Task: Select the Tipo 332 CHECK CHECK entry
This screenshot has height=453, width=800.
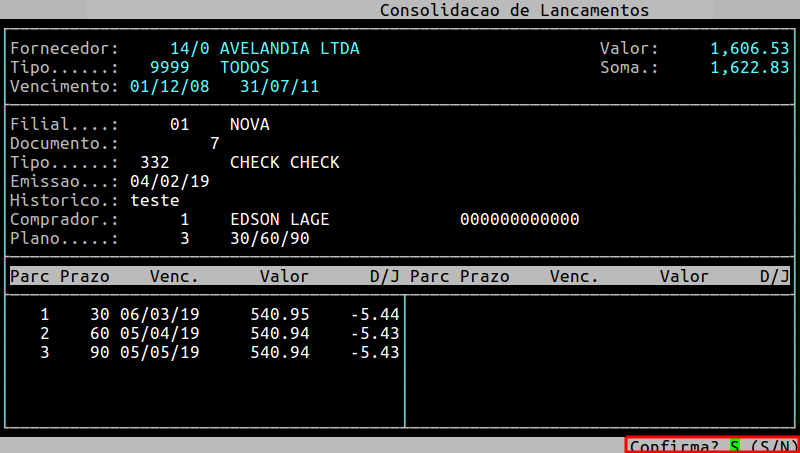Action: (284, 163)
